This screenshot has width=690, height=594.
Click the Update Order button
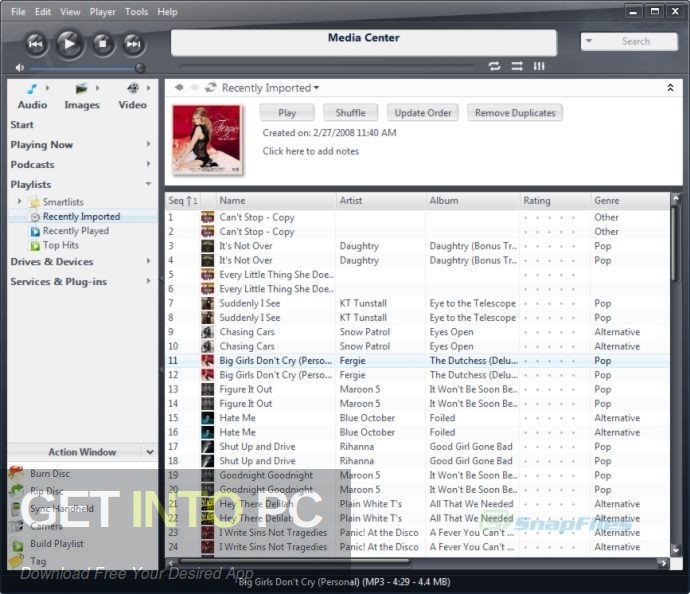[422, 113]
